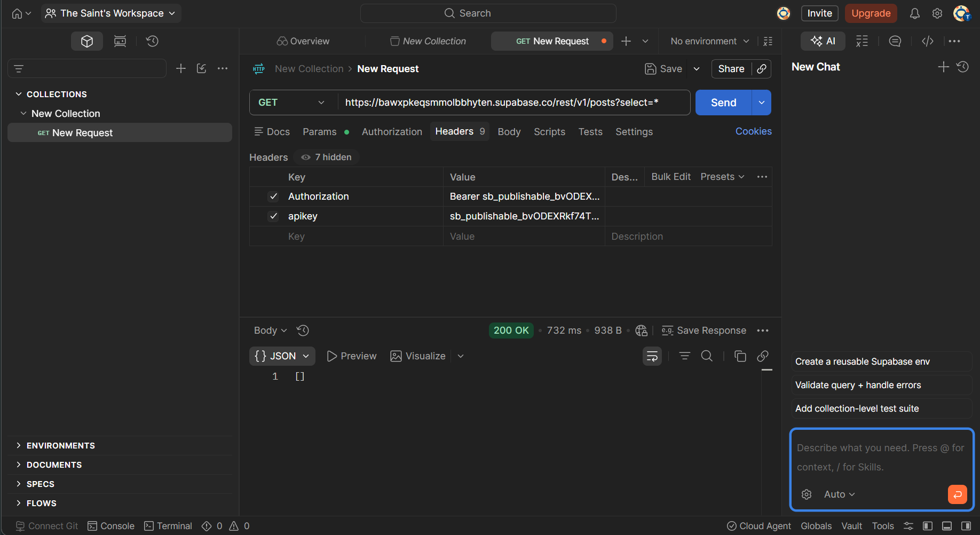Image resolution: width=980 pixels, height=535 pixels.
Task: Open settings gear in top bar
Action: (937, 13)
